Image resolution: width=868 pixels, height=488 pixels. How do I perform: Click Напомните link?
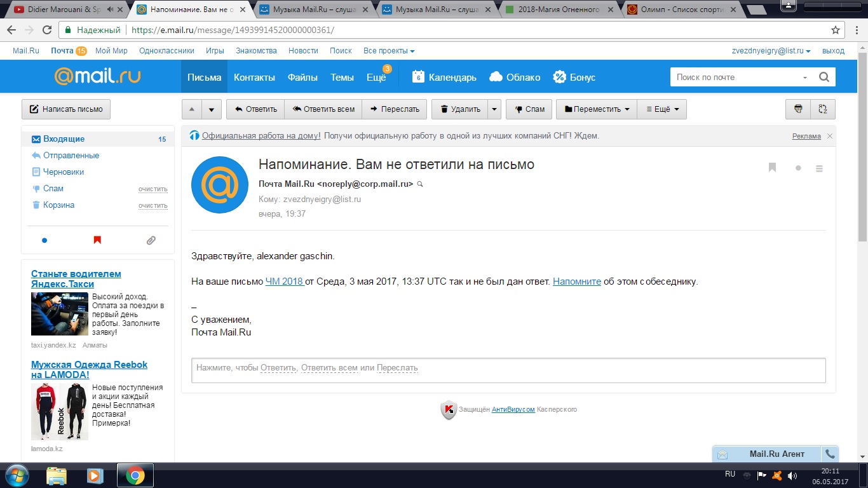pos(577,281)
